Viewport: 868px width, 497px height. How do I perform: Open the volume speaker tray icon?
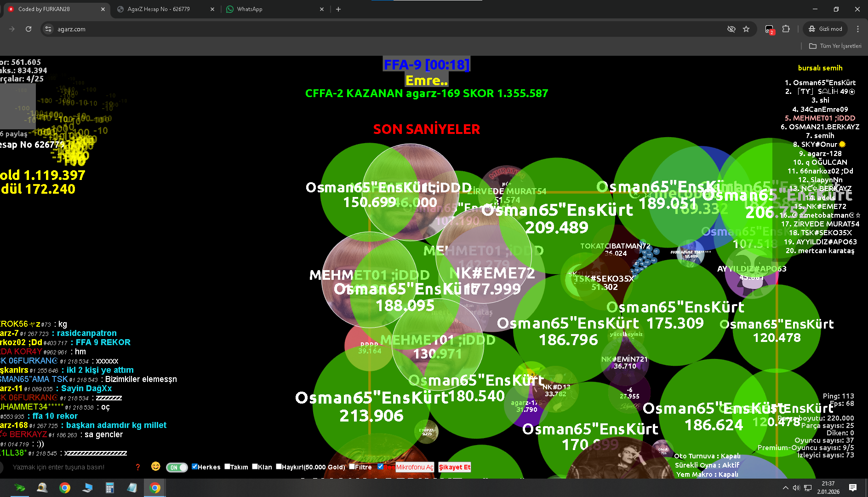pyautogui.click(x=796, y=488)
